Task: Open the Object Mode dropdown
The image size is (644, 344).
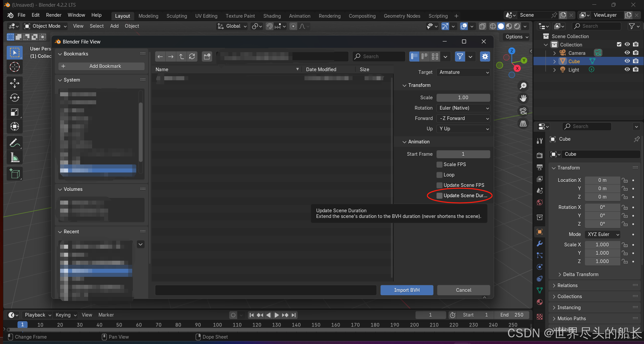Action: click(45, 26)
